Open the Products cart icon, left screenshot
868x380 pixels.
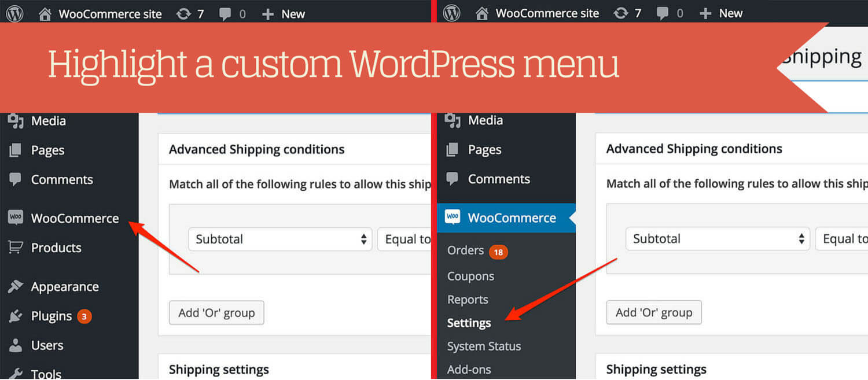pos(16,248)
